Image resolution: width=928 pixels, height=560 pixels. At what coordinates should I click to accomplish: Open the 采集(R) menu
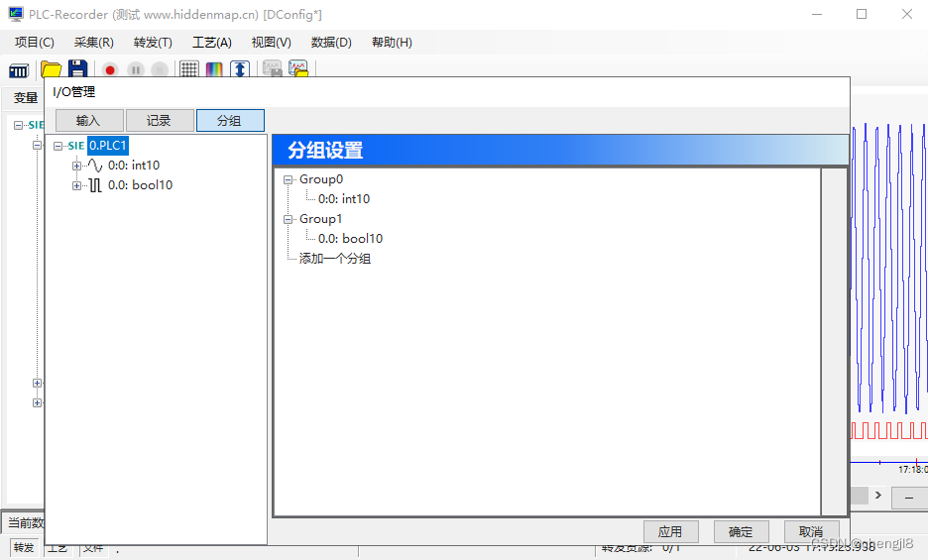pyautogui.click(x=93, y=42)
